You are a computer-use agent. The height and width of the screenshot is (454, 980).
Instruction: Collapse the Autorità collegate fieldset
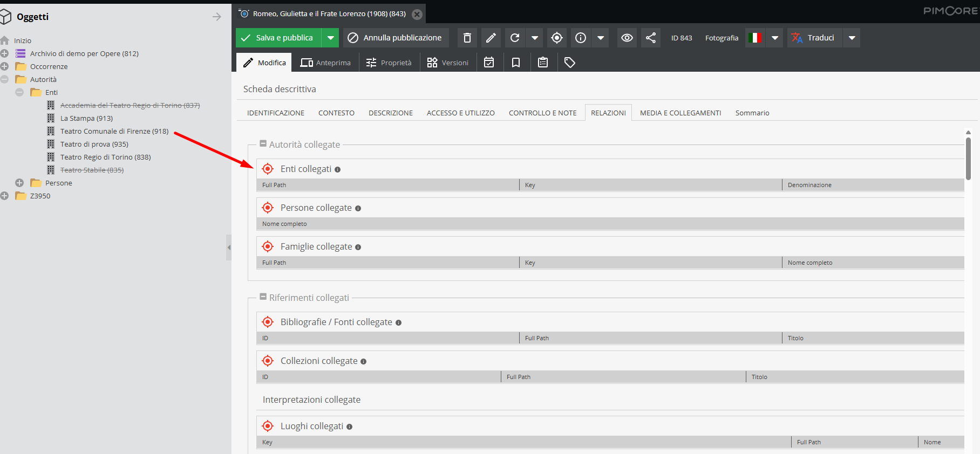tap(263, 144)
